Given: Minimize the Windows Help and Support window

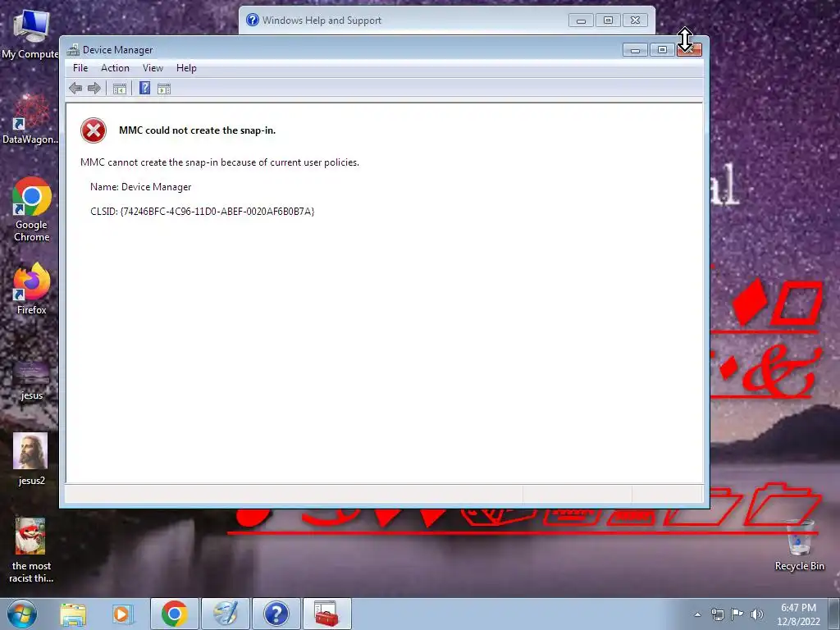Looking at the screenshot, I should coord(582,21).
